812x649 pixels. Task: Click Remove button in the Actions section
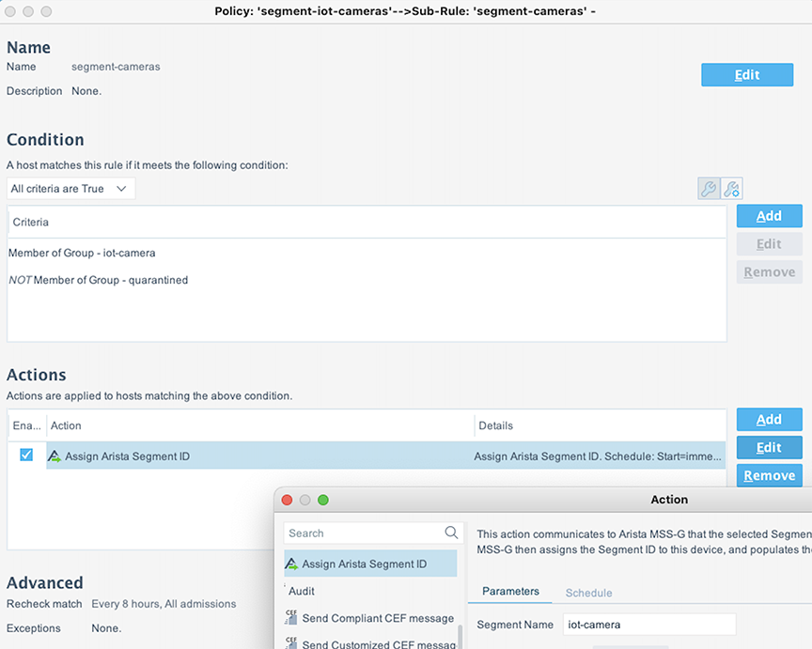[770, 475]
